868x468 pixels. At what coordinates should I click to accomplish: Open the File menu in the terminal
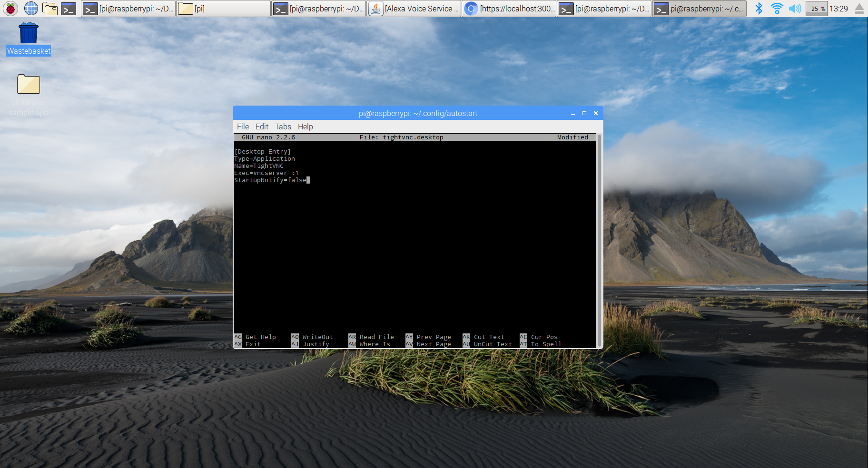pyautogui.click(x=243, y=127)
